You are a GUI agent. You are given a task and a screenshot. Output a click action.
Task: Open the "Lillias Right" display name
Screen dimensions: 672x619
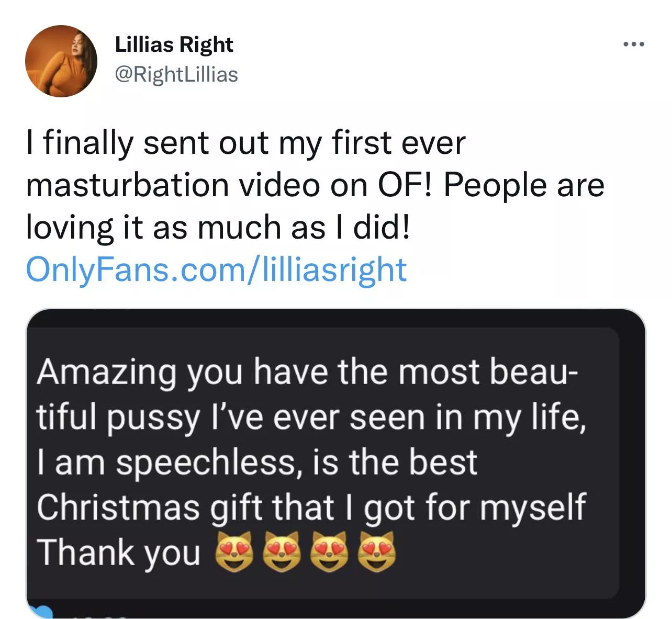tap(174, 45)
